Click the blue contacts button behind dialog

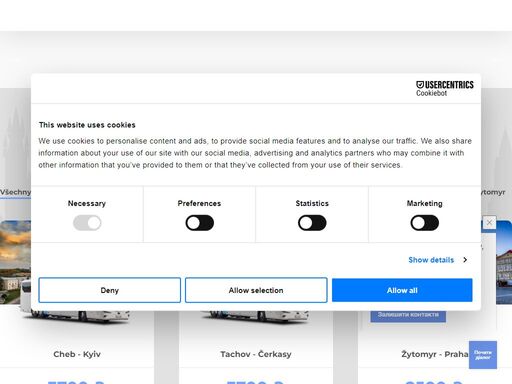point(408,315)
